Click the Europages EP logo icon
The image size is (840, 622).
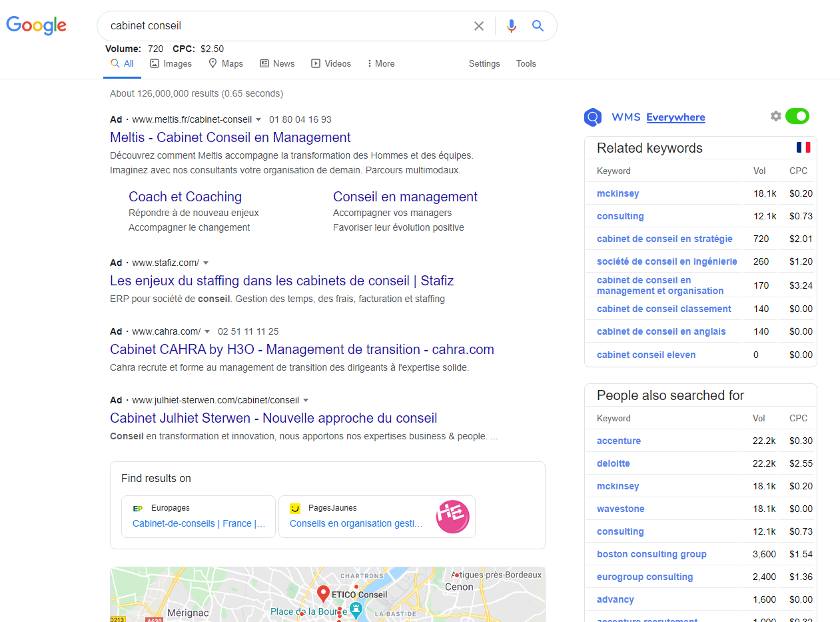coord(138,508)
